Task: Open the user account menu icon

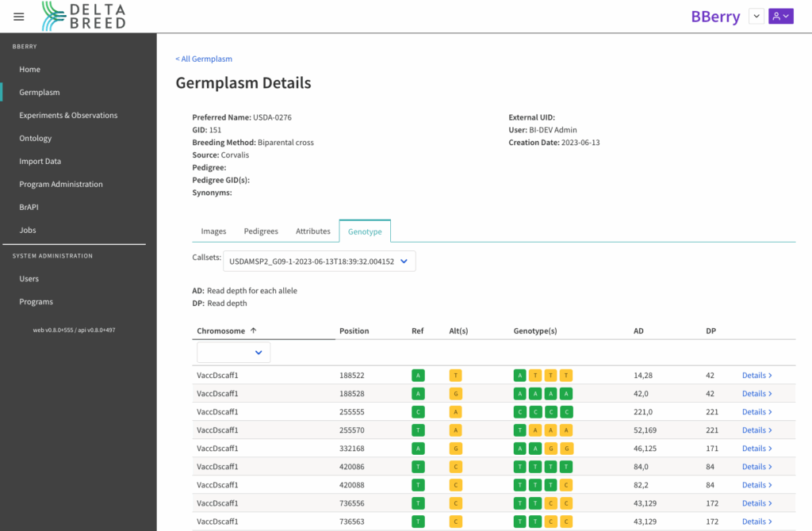Action: 780,17
